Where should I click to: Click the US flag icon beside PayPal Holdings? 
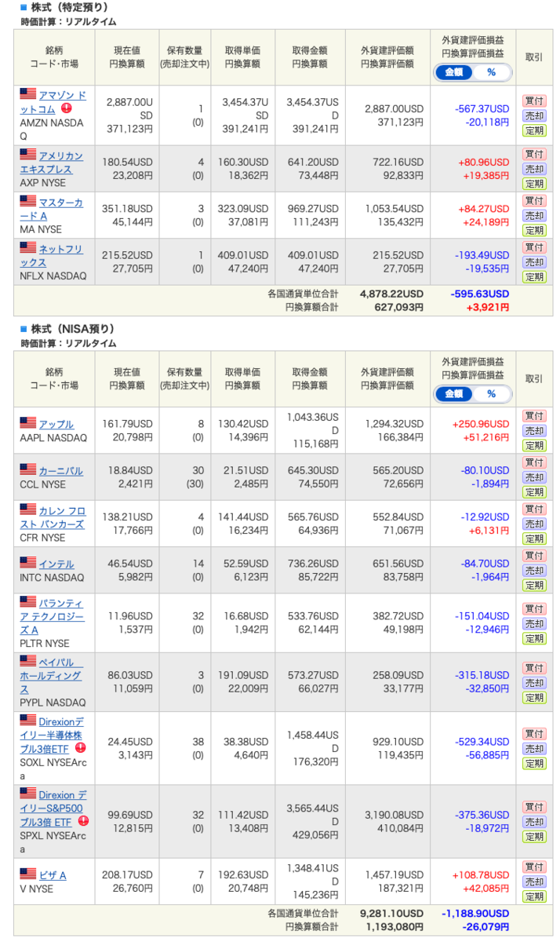(x=28, y=661)
